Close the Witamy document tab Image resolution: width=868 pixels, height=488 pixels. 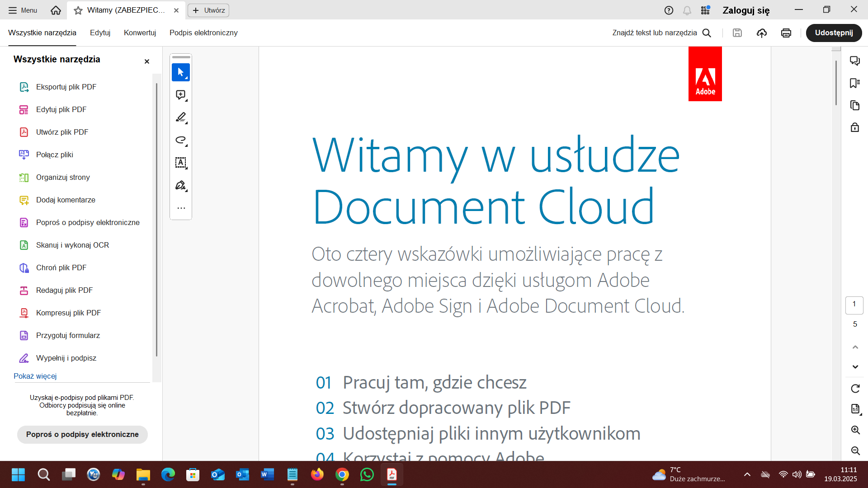[176, 10]
